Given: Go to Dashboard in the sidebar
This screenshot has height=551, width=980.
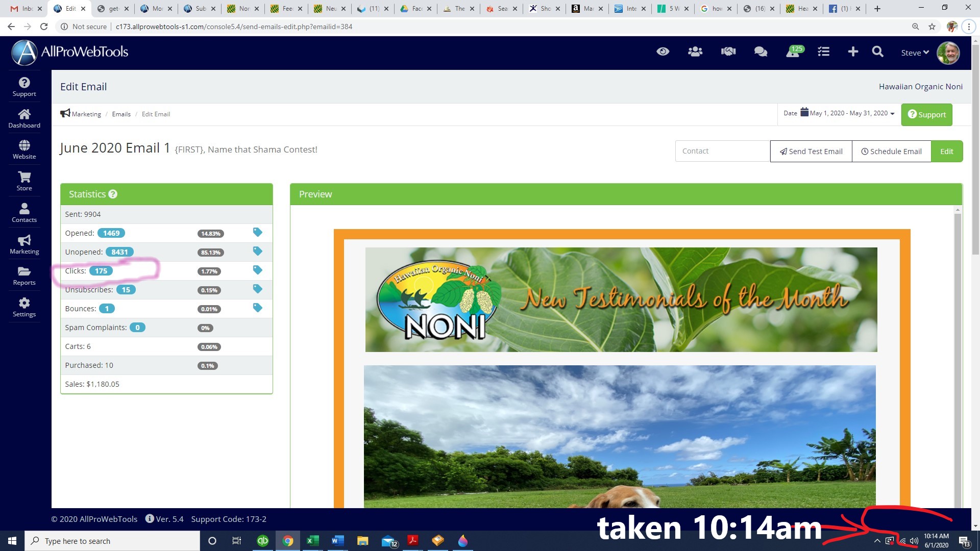Looking at the screenshot, I should 24,118.
